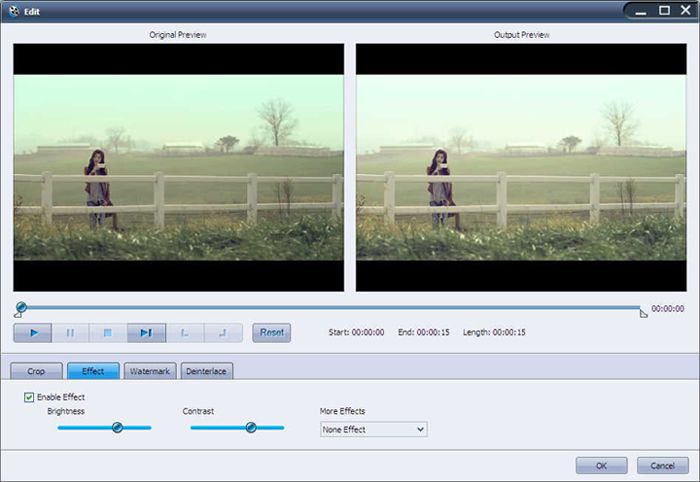Reset the trim settings

(271, 333)
